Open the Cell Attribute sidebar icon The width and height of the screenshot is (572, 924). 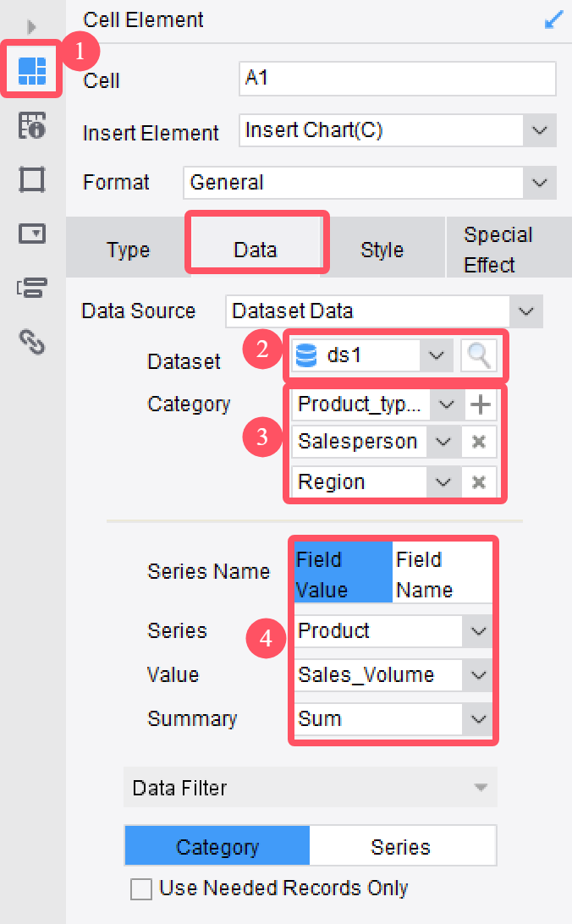click(32, 125)
